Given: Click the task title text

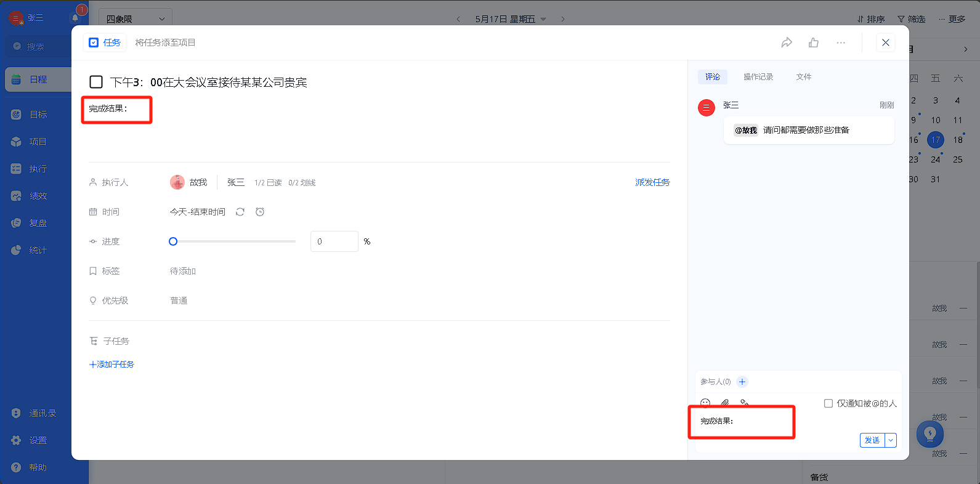Looking at the screenshot, I should [209, 82].
